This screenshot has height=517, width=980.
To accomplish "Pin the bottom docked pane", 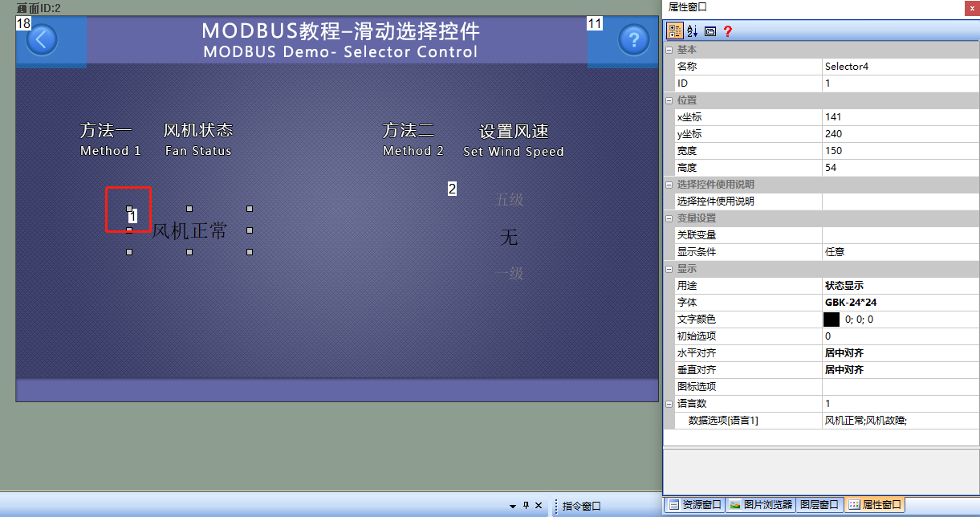I will (526, 506).
